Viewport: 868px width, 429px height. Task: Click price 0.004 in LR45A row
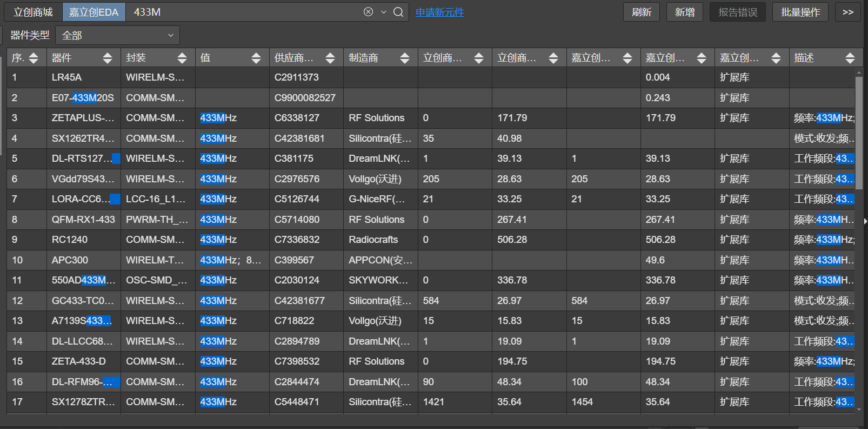pyautogui.click(x=658, y=77)
